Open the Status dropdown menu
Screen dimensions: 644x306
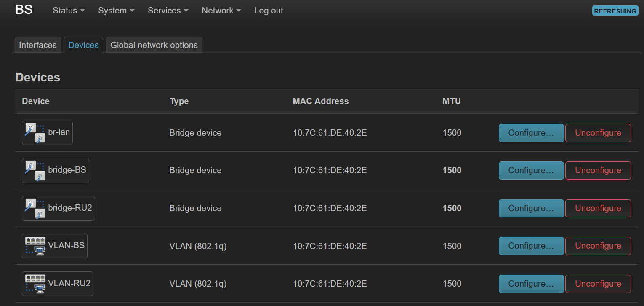[69, 11]
